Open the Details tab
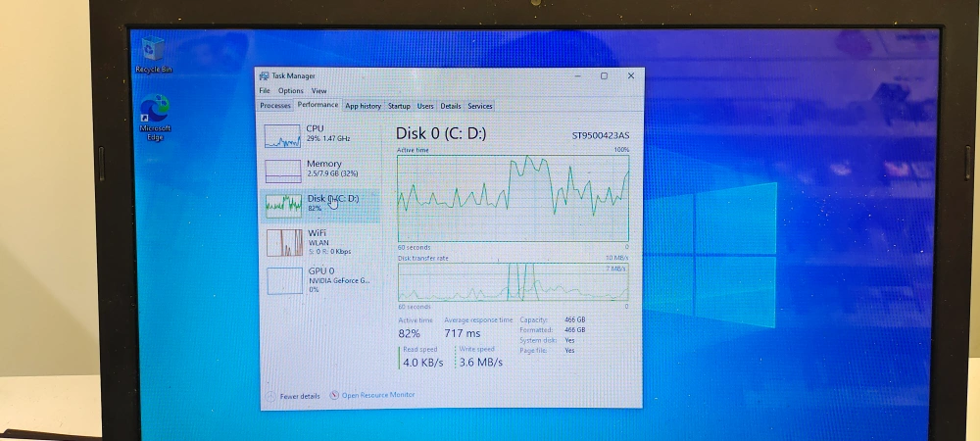The image size is (980, 441). tap(450, 106)
